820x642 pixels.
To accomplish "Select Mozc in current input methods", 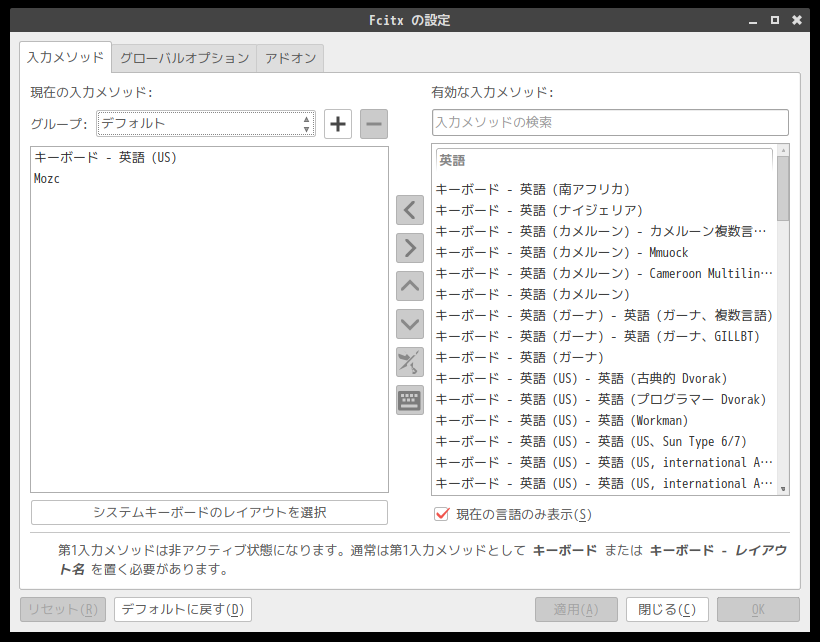I will tap(209, 178).
